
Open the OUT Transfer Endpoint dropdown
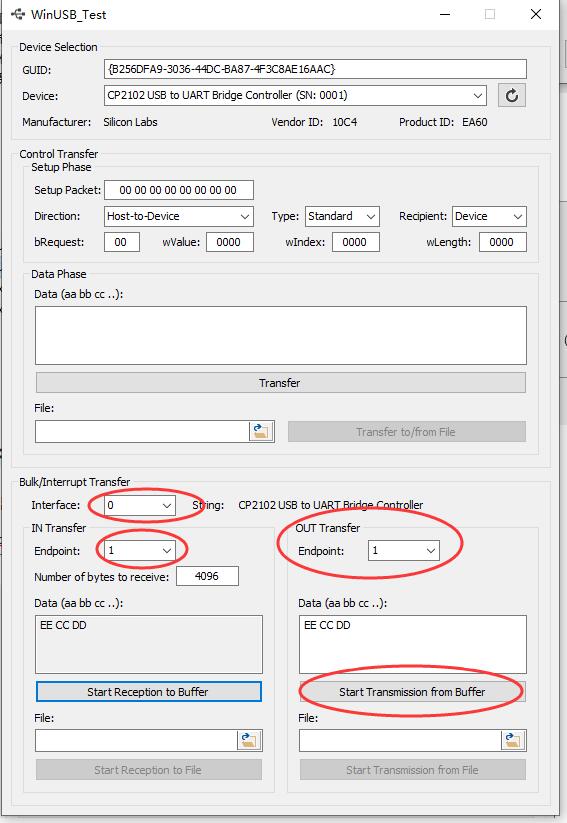(x=404, y=551)
